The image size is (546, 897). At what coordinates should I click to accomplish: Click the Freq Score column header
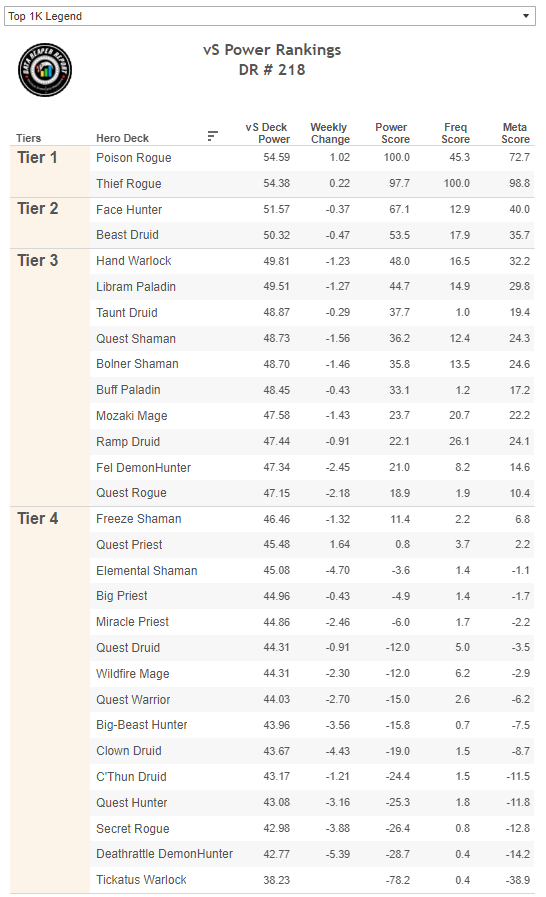(x=456, y=133)
